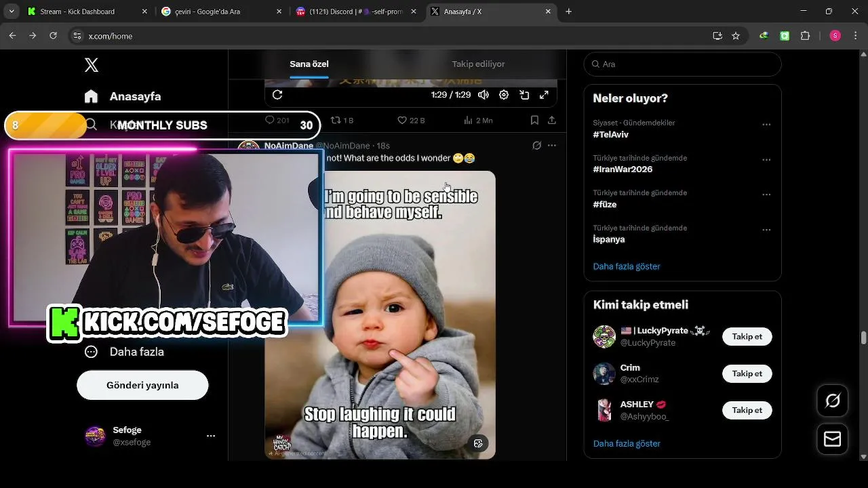868x488 pixels.
Task: Open a new browser tab
Action: [x=569, y=12]
